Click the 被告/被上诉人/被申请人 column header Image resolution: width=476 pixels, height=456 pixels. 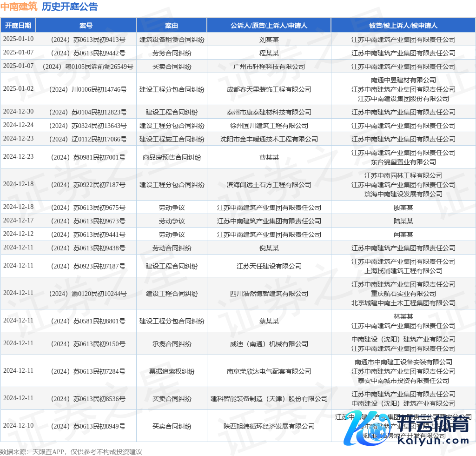(x=403, y=26)
